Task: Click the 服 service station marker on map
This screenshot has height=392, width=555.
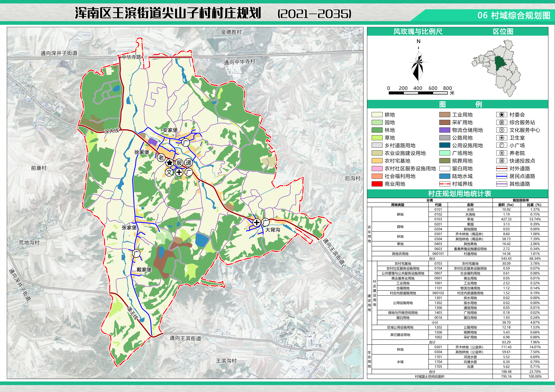Action: pos(179,163)
